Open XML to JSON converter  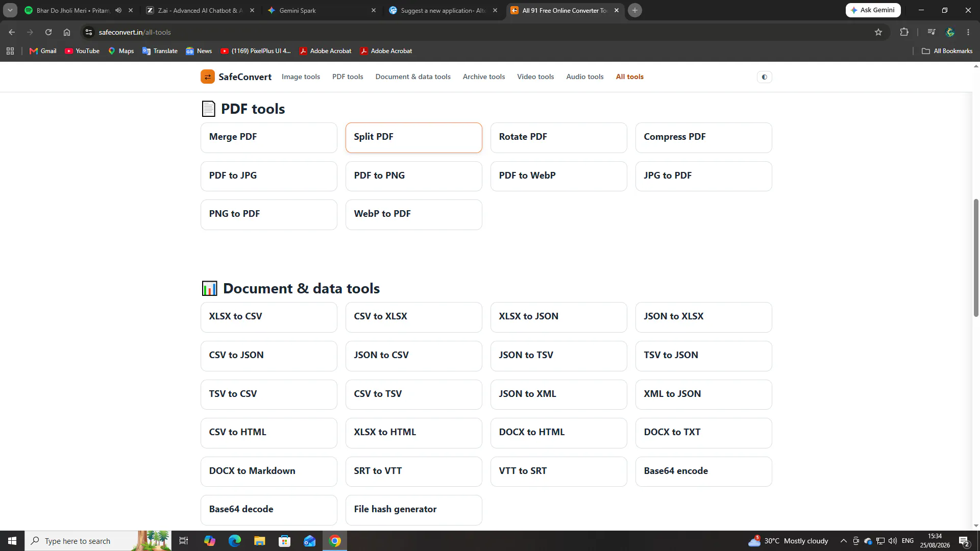[704, 394]
